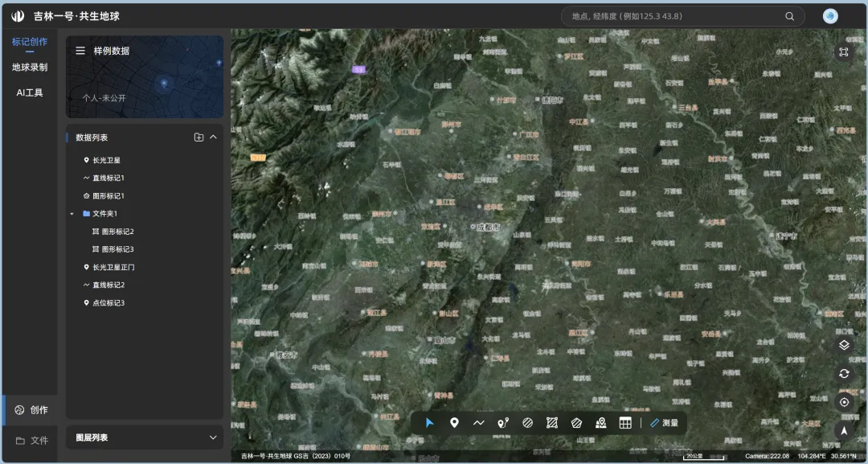Open the map layers icon
The height and width of the screenshot is (464, 868).
(844, 345)
